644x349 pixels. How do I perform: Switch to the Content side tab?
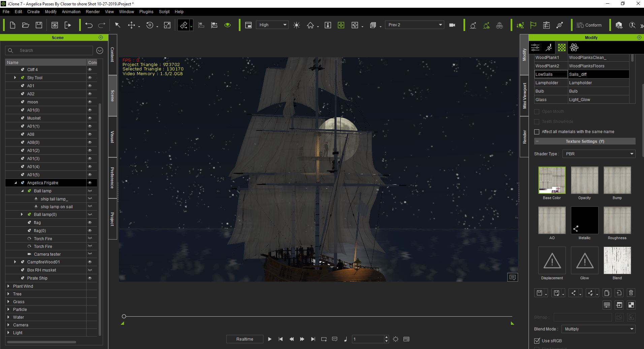(112, 54)
